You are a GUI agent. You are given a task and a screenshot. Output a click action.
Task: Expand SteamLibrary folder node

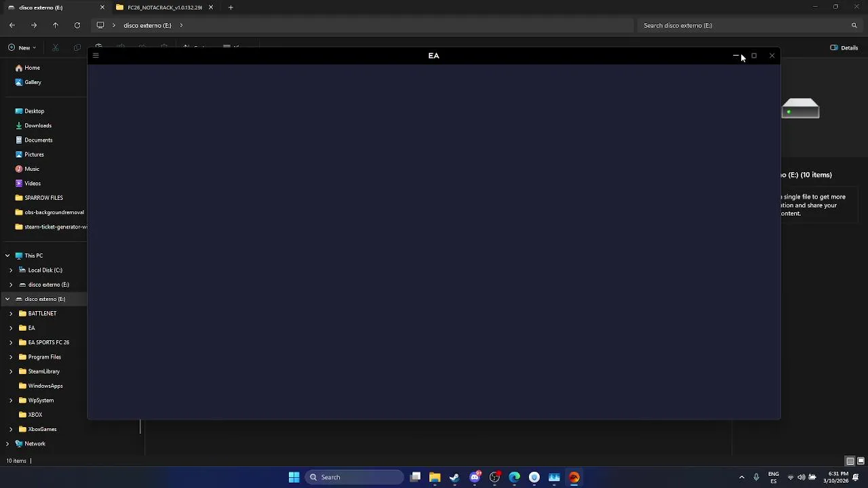[x=11, y=371]
